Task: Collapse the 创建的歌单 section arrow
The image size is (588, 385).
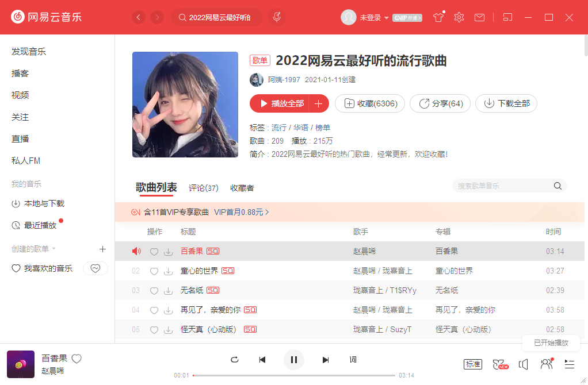Action: tap(54, 249)
